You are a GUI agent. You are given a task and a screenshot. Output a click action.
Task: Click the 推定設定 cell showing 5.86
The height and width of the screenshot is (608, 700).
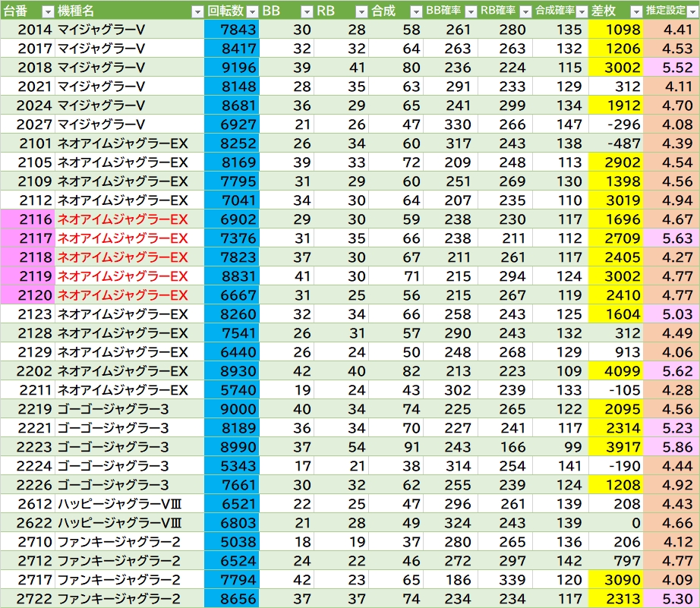pyautogui.click(x=671, y=447)
